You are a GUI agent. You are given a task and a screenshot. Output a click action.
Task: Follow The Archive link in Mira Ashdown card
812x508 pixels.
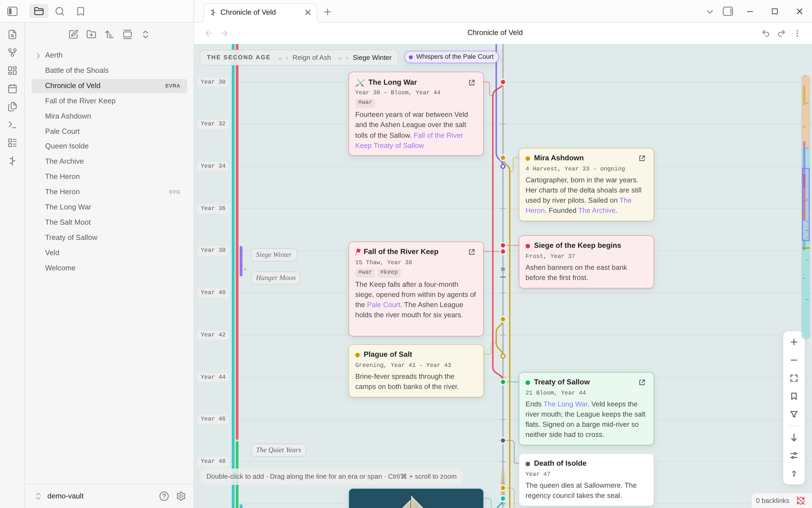597,210
